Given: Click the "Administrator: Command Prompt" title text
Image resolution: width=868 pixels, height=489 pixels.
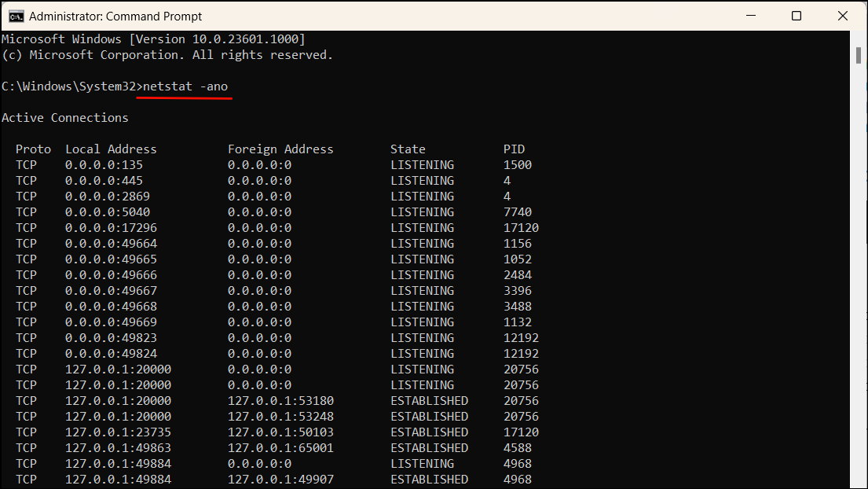Looking at the screenshot, I should (x=115, y=16).
